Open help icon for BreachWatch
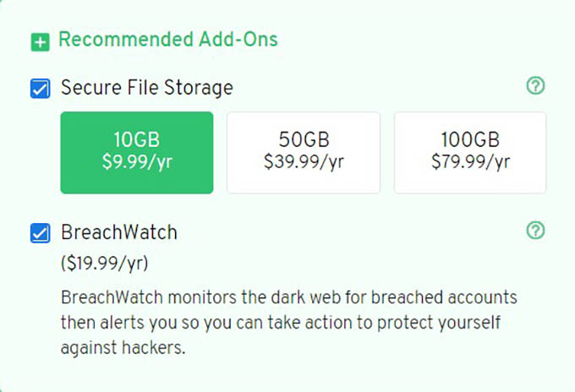 click(x=535, y=231)
